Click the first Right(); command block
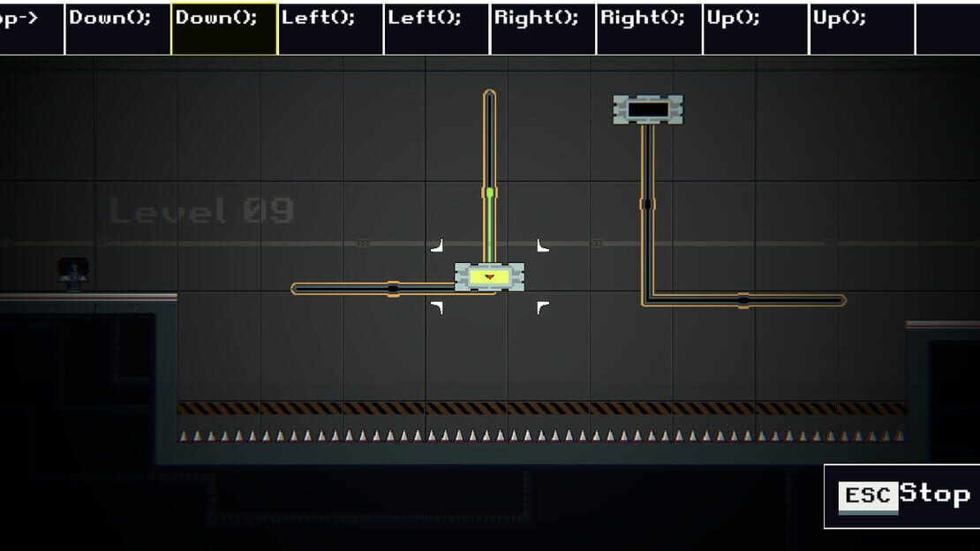The image size is (980, 551). tap(543, 29)
